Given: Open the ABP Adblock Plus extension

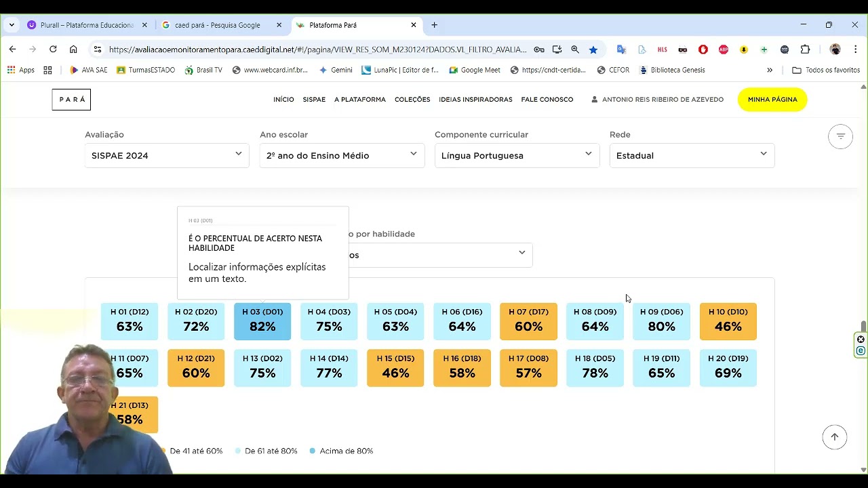Looking at the screenshot, I should (724, 49).
